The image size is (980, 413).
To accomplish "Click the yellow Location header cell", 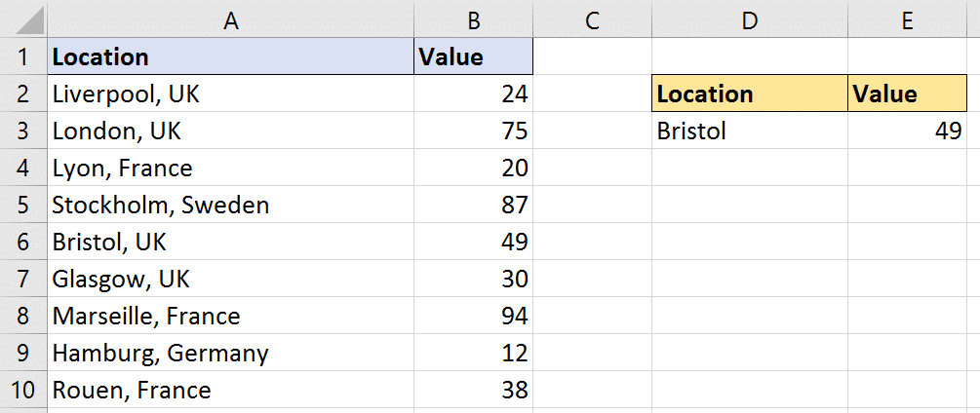I will pos(750,94).
